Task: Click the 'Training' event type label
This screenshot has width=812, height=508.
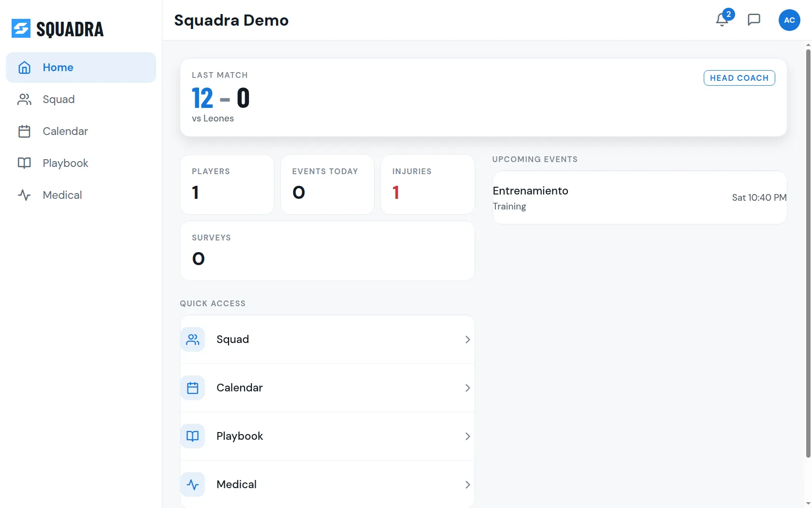Action: click(509, 207)
